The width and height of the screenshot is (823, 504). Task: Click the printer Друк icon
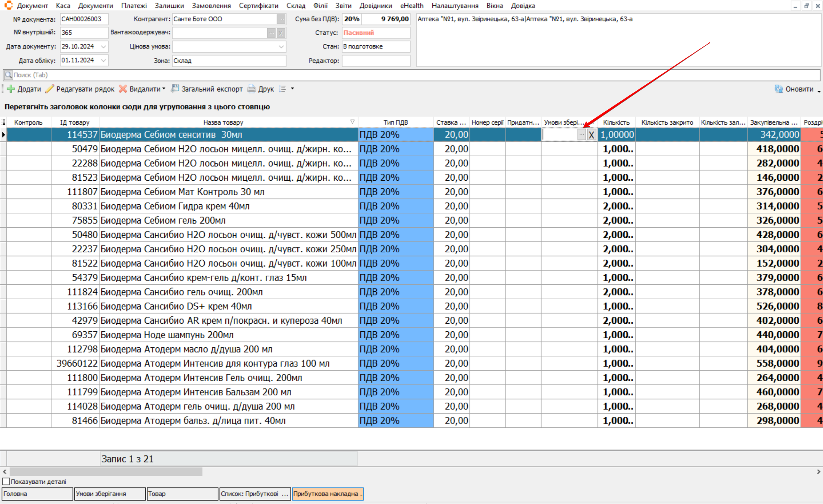pos(252,89)
